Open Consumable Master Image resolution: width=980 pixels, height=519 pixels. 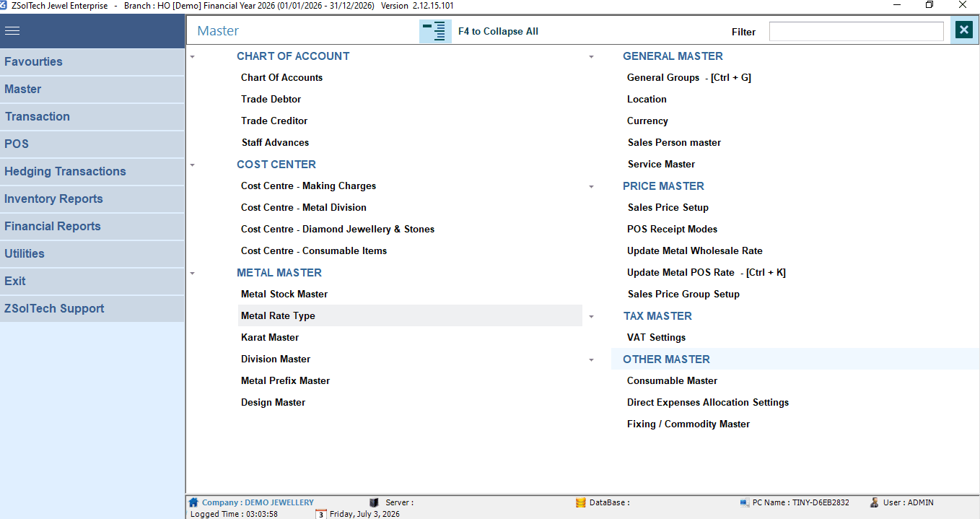tap(672, 380)
